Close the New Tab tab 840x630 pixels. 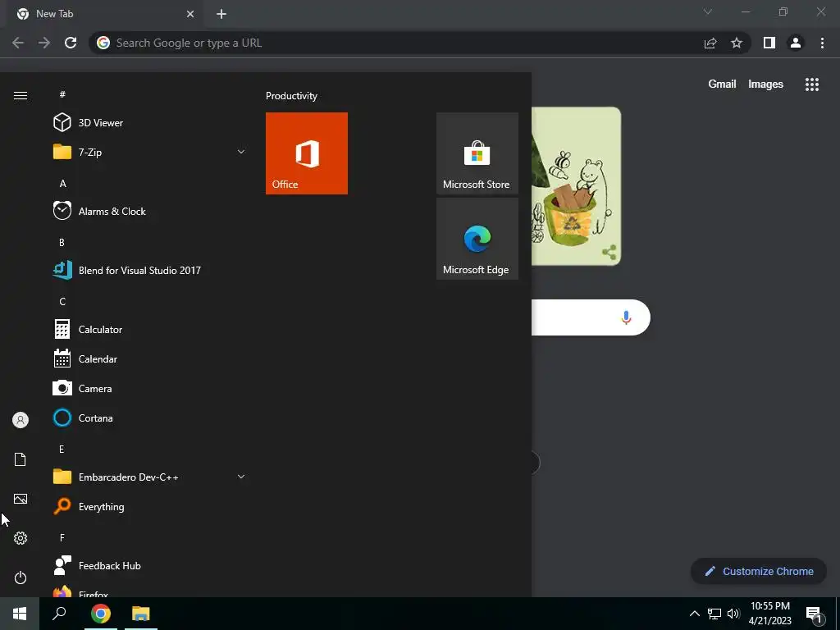tap(190, 14)
